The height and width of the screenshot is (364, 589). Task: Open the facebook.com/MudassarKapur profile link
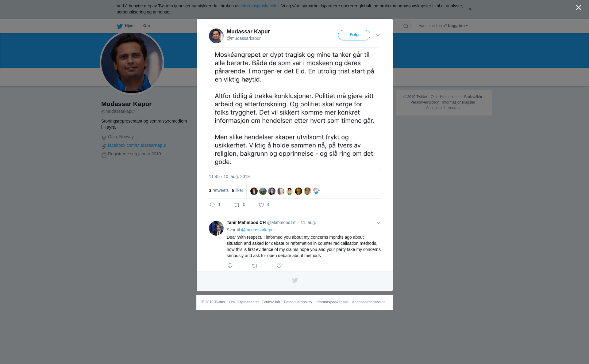click(137, 145)
